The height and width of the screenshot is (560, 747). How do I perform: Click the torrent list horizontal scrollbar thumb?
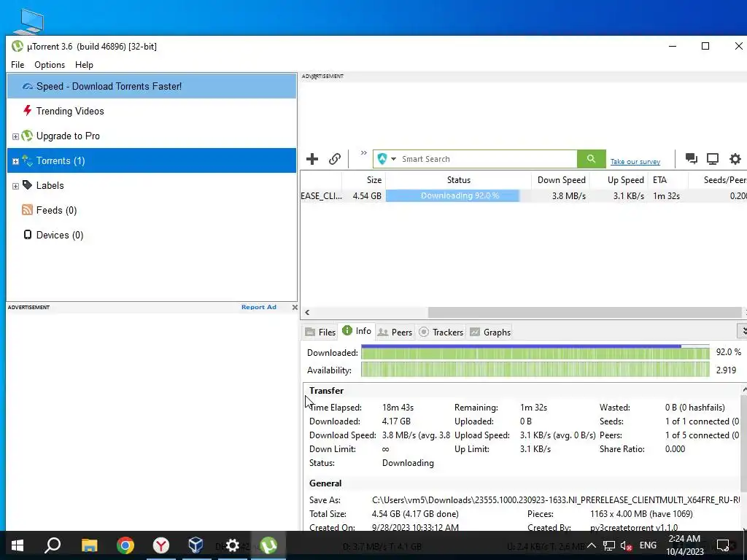(584, 313)
